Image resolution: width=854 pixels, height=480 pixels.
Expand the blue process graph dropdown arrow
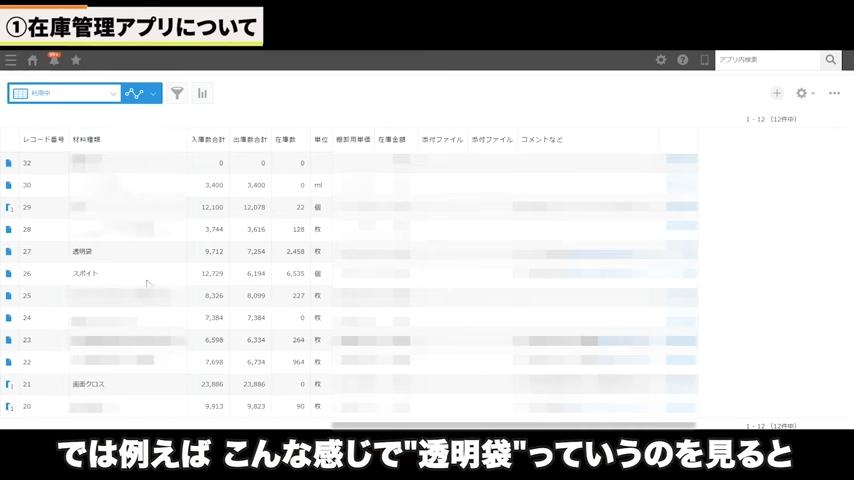(x=153, y=93)
